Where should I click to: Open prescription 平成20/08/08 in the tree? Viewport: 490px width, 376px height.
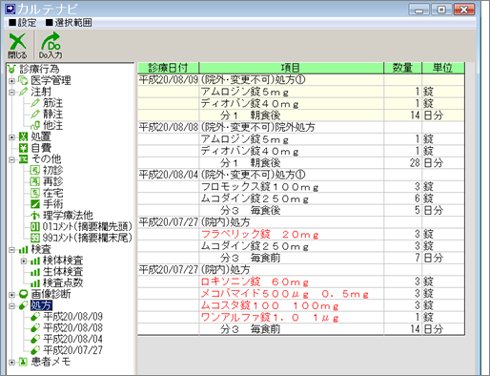click(x=73, y=328)
